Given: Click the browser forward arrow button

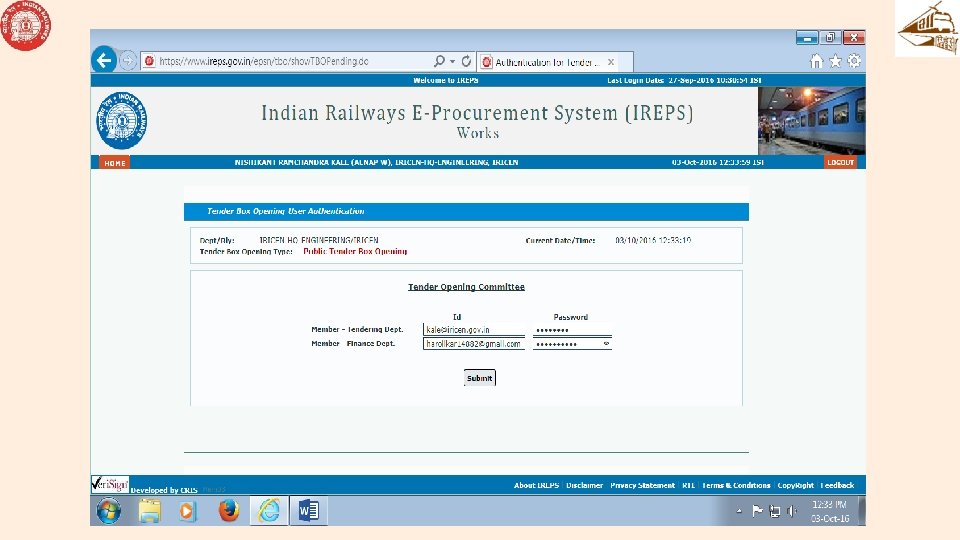Looking at the screenshot, I should click(x=128, y=61).
